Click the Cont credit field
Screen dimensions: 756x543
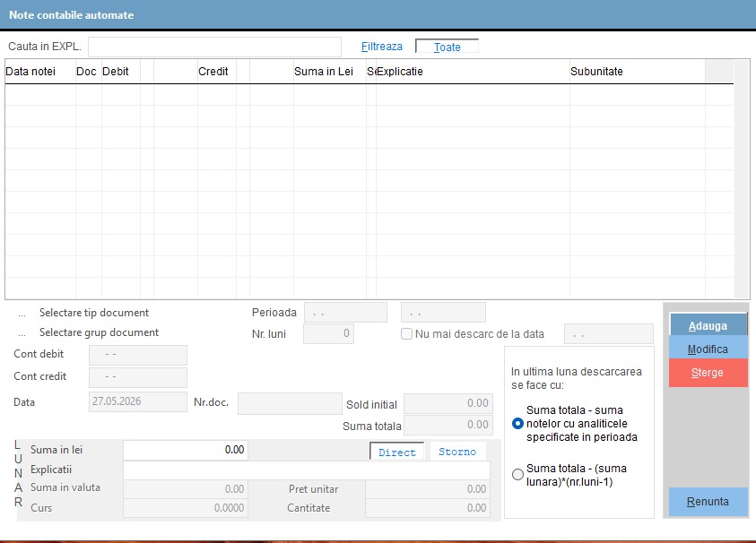pos(138,377)
